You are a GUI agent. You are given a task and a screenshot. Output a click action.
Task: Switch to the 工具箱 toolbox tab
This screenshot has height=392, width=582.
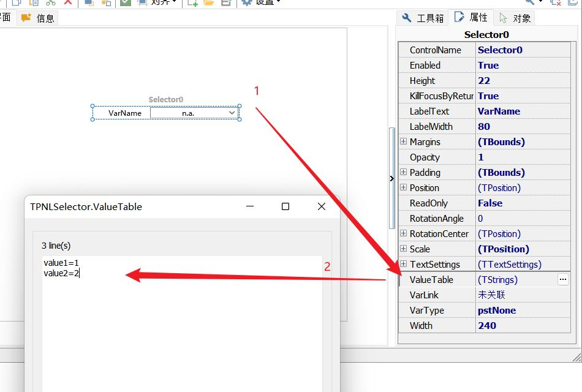[x=423, y=18]
